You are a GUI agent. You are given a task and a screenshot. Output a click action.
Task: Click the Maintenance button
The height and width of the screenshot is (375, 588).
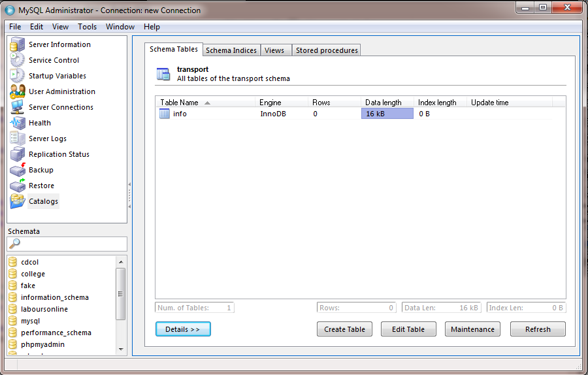(x=472, y=329)
